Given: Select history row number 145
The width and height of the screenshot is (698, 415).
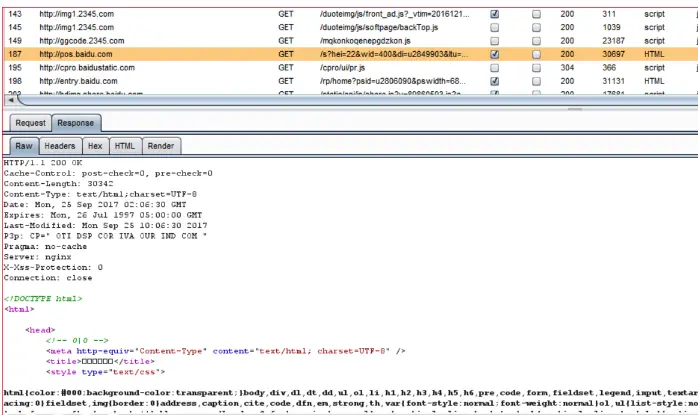Looking at the screenshot, I should click(15, 27).
